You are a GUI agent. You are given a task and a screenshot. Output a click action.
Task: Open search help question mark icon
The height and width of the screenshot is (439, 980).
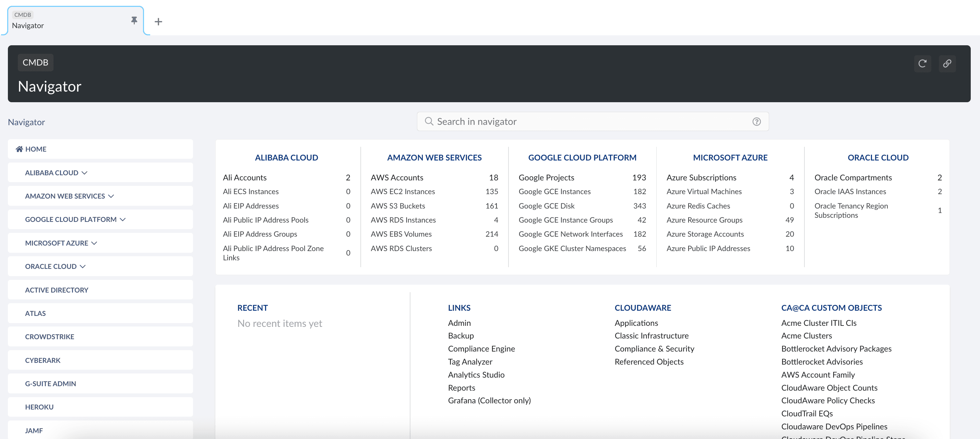[x=756, y=122]
